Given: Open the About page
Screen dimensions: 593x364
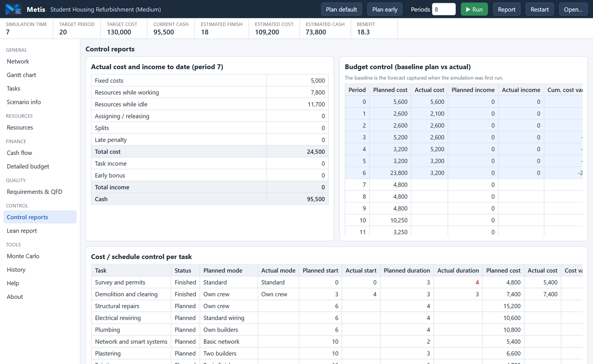Looking at the screenshot, I should point(40,297).
